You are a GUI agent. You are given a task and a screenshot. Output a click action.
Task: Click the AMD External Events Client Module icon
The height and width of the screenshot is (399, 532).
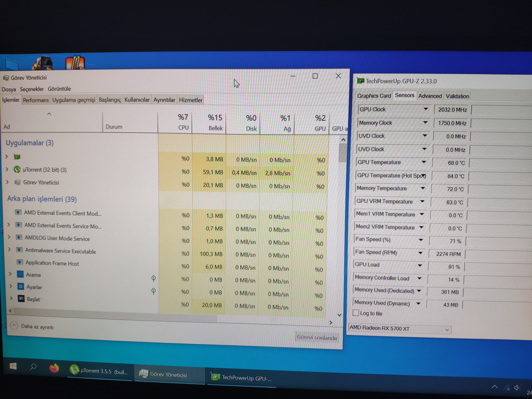click(18, 212)
